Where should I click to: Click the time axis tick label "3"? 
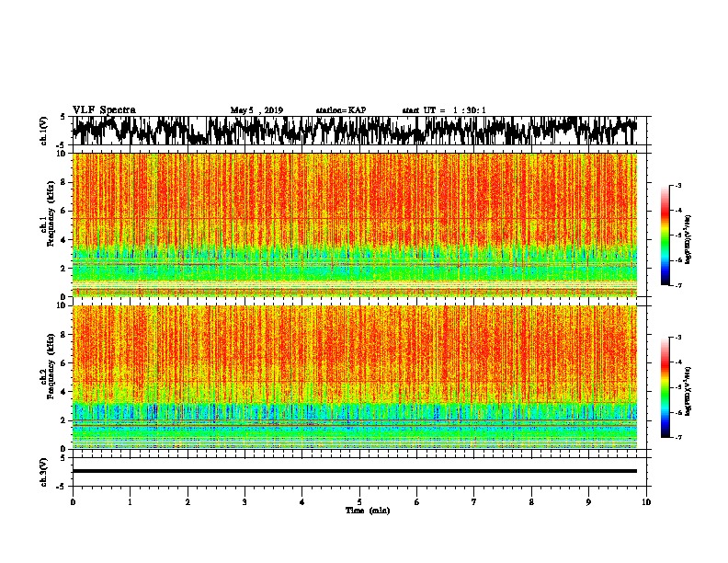click(245, 502)
